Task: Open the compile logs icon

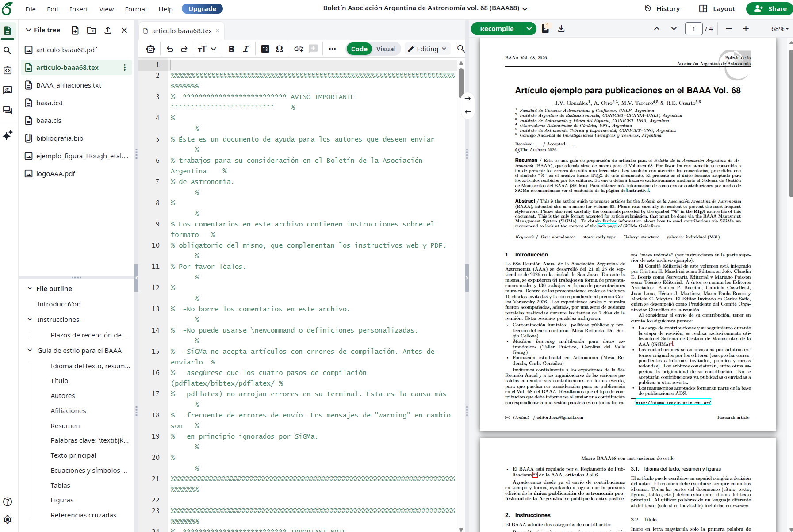Action: 545,29
